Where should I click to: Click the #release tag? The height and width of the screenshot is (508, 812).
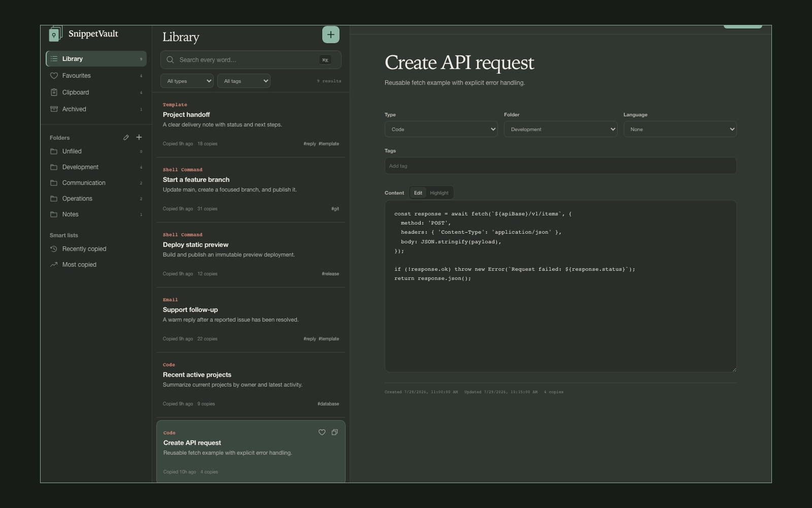330,274
